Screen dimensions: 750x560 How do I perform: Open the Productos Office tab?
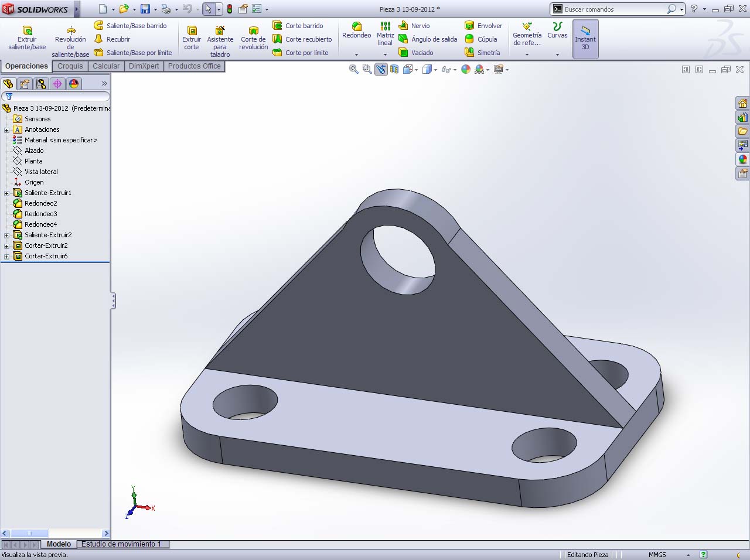point(195,66)
